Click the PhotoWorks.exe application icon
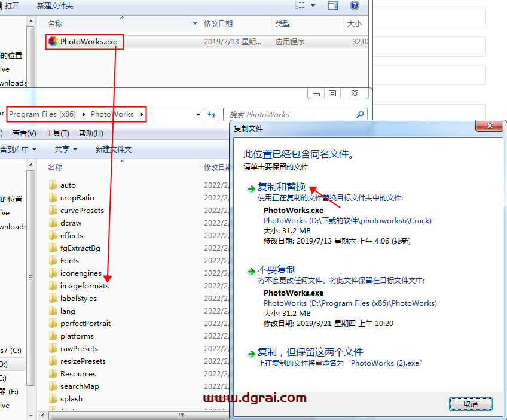 [53, 41]
